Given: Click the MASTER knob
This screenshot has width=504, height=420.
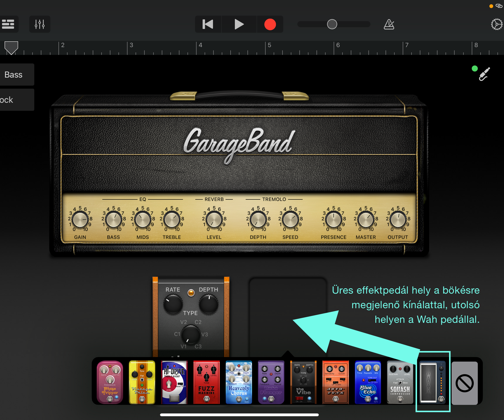Looking at the screenshot, I should click(366, 220).
